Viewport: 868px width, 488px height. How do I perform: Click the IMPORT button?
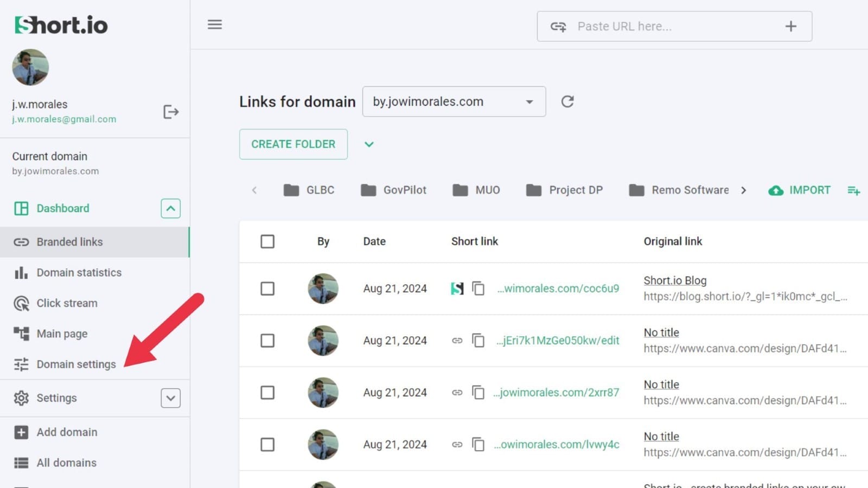(x=800, y=190)
